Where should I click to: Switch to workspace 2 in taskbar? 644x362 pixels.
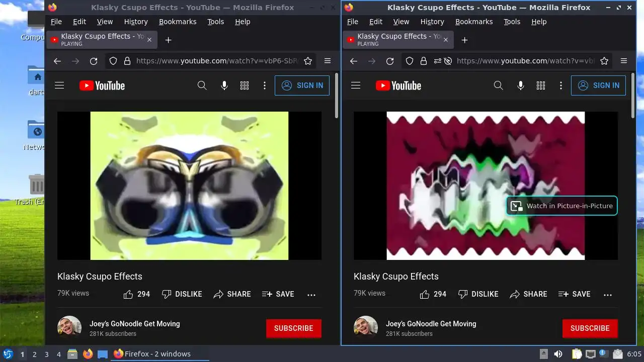click(x=35, y=354)
